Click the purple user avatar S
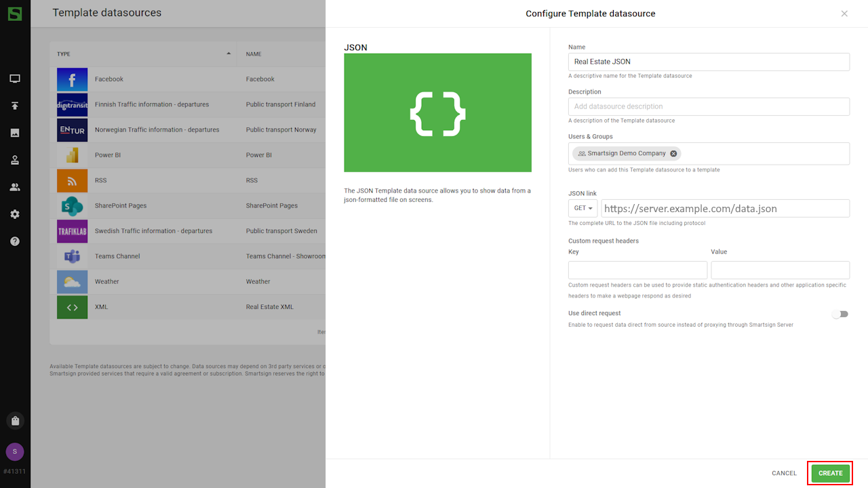868x488 pixels. point(15,452)
